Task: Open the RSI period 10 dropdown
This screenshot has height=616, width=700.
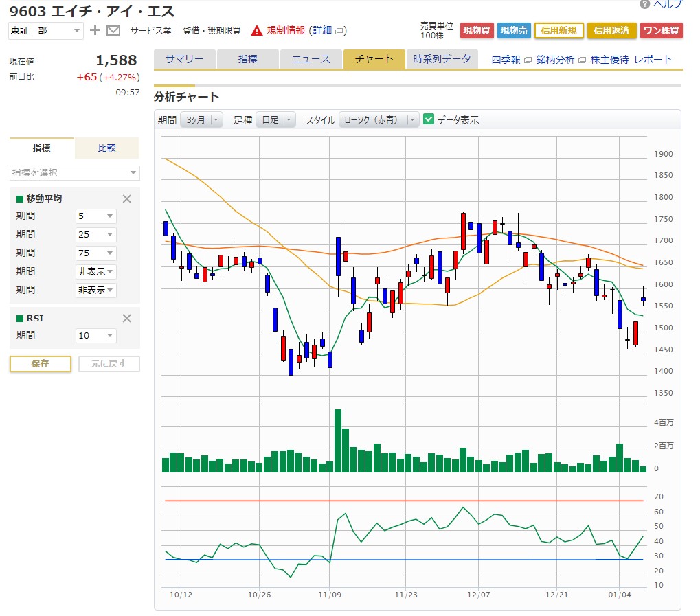Action: click(96, 335)
